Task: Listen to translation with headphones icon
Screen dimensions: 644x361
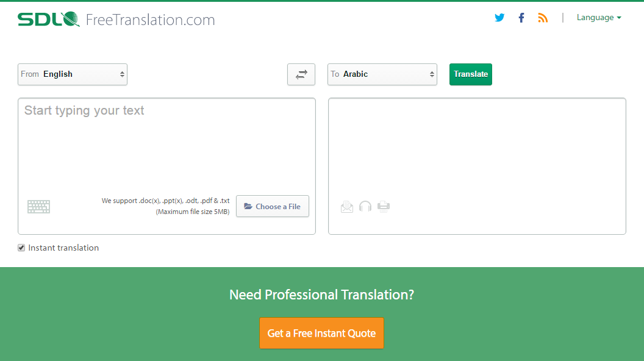Action: click(x=365, y=206)
